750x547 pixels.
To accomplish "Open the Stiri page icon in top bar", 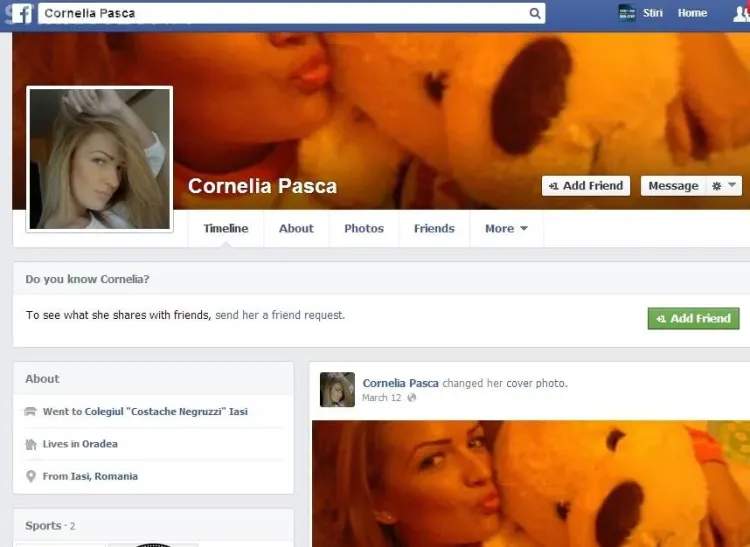I will coord(627,13).
